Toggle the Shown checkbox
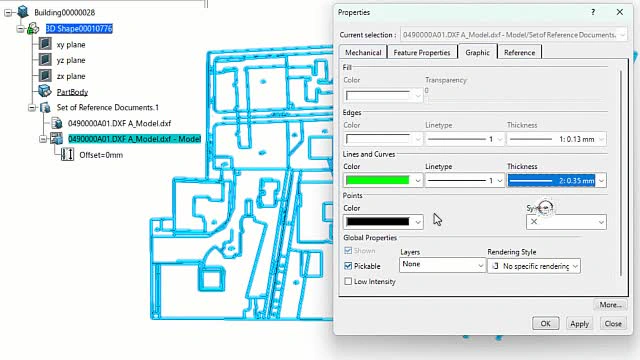This screenshot has height=360, width=640. 348,250
